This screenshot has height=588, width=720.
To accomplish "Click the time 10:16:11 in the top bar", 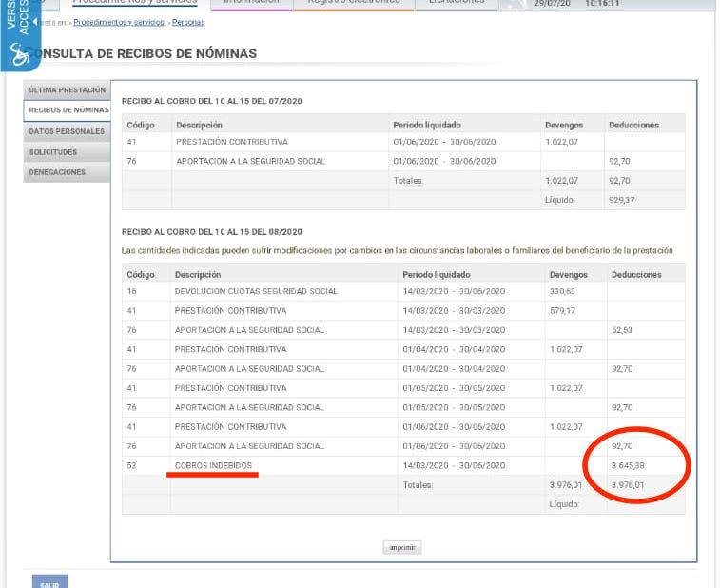I will pos(602,3).
